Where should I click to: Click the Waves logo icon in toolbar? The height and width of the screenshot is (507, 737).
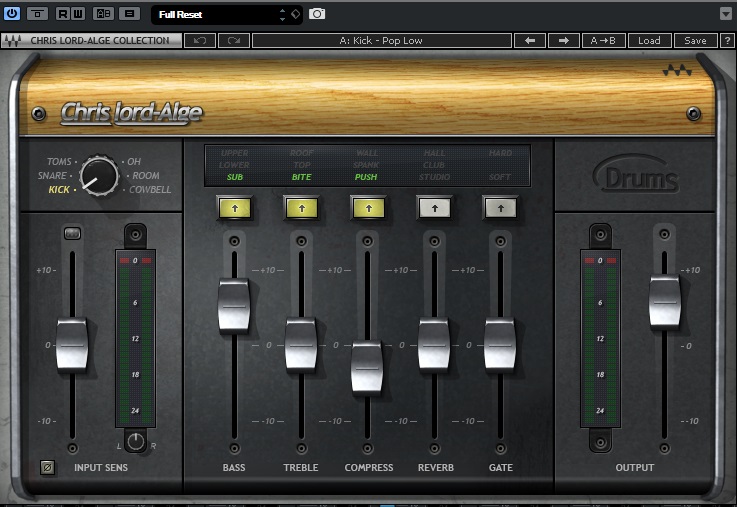[13, 41]
